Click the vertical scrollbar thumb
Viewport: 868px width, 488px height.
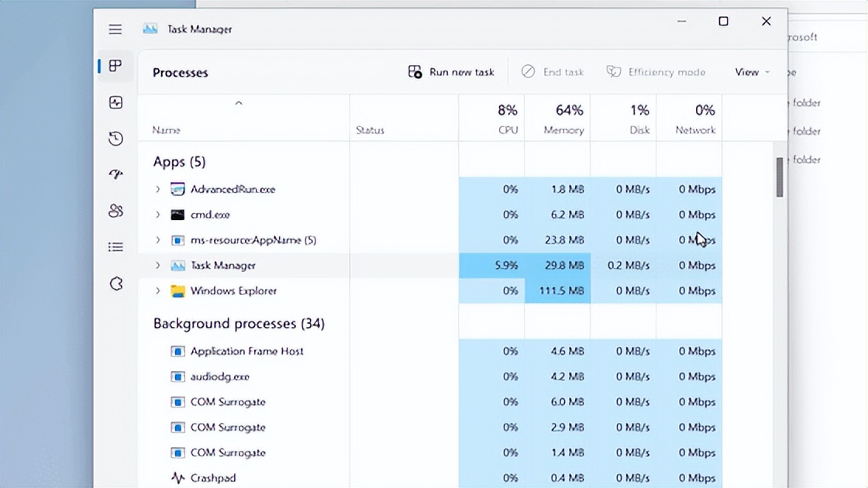780,177
